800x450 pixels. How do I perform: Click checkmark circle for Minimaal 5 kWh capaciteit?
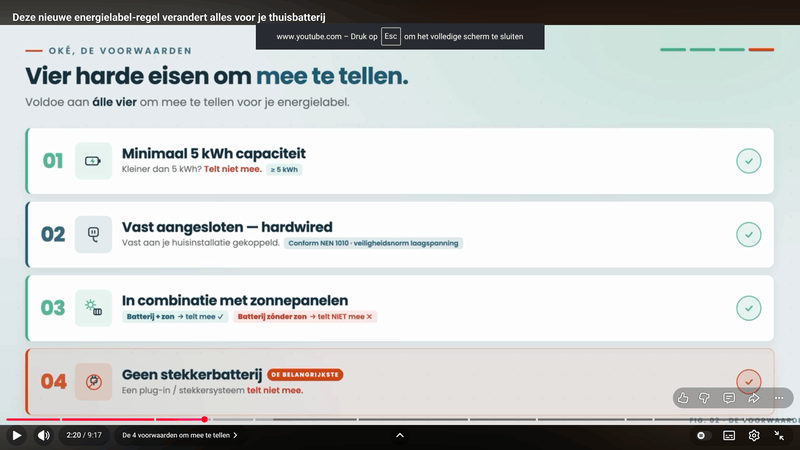[x=748, y=161]
